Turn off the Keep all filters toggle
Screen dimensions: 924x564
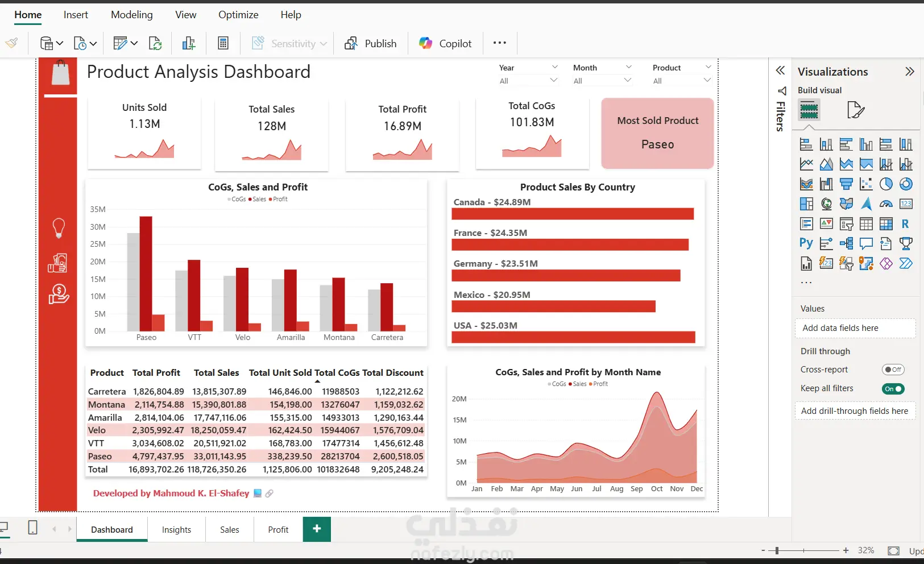(893, 389)
